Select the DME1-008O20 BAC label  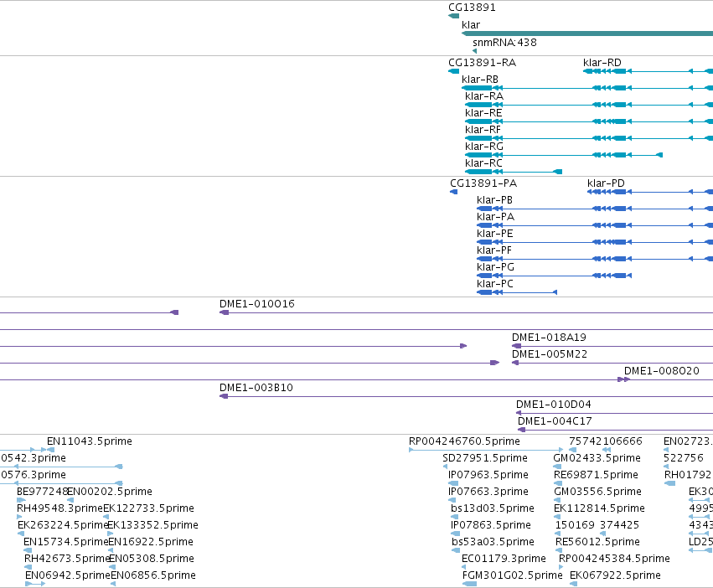click(x=662, y=372)
